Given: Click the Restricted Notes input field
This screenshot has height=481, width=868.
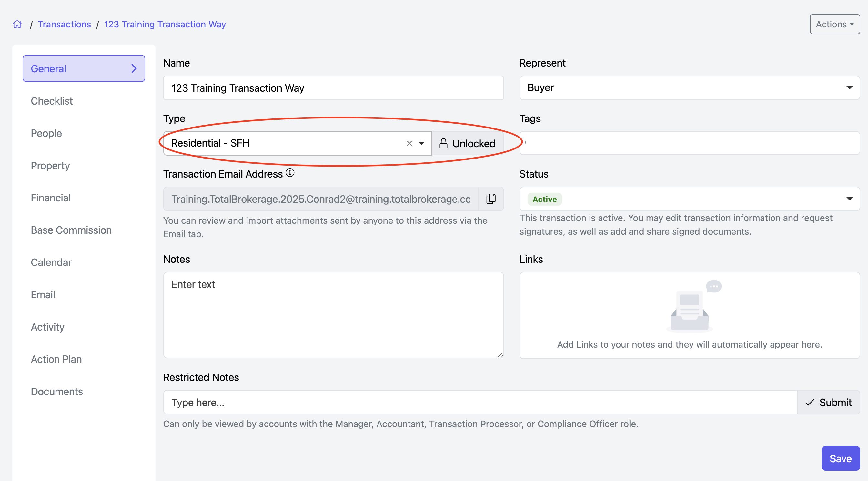Looking at the screenshot, I should click(x=480, y=402).
